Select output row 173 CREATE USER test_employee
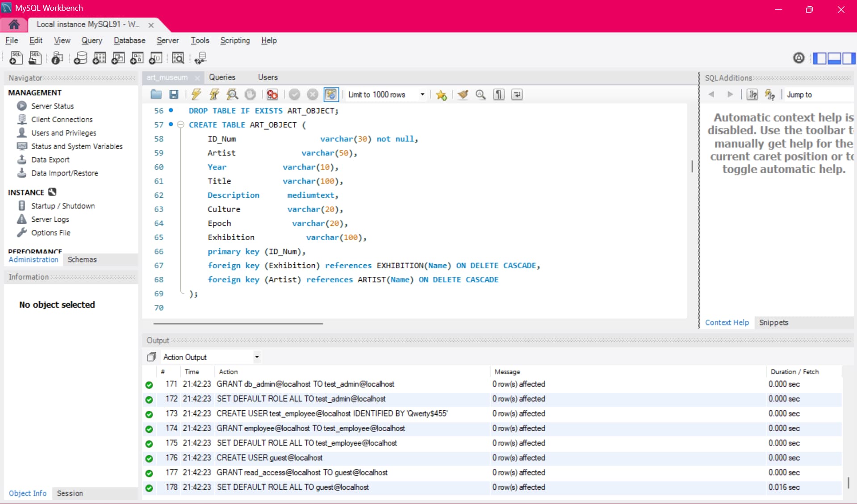The width and height of the screenshot is (857, 504). [492, 413]
